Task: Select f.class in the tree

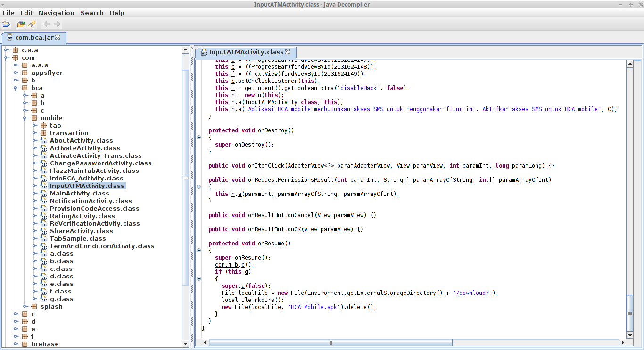Action: pyautogui.click(x=61, y=292)
